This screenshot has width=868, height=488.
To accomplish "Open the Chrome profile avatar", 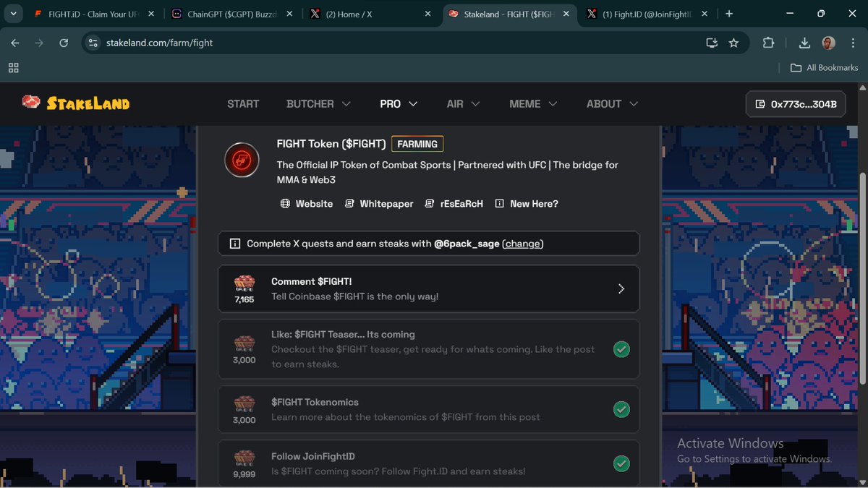I will click(828, 43).
